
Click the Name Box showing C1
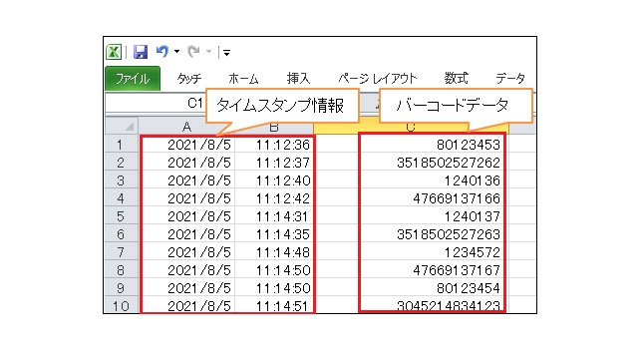coord(156,103)
